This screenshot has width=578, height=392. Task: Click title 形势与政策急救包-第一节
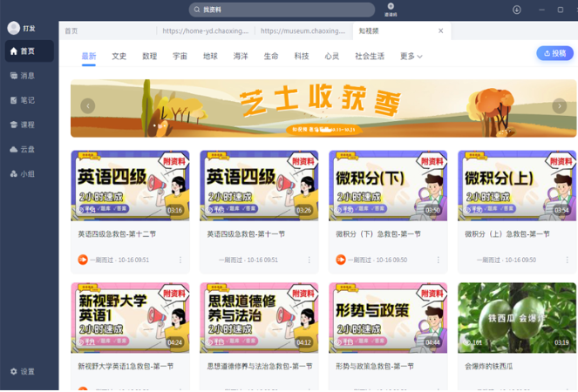[375, 366]
